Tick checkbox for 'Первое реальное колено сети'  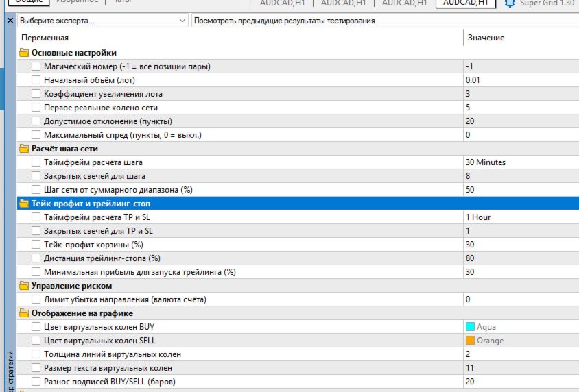click(x=36, y=108)
